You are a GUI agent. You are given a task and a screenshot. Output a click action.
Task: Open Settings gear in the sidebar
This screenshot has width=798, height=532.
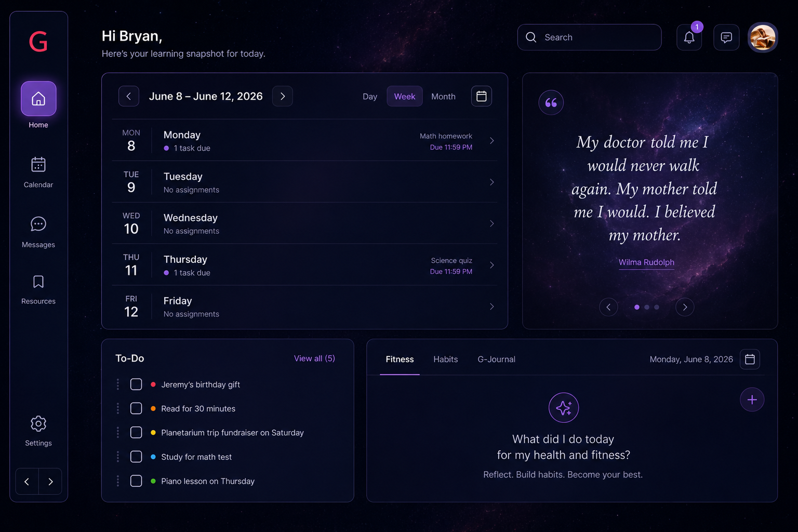click(x=38, y=424)
